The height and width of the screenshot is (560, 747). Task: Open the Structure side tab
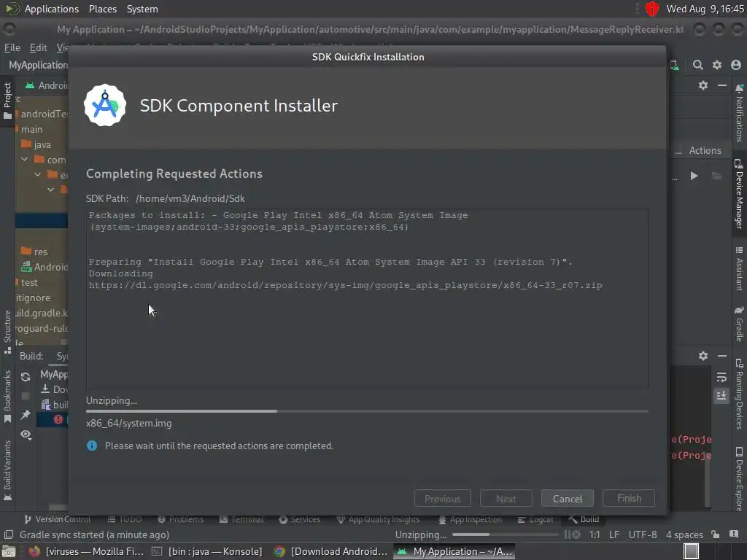tap(7, 332)
